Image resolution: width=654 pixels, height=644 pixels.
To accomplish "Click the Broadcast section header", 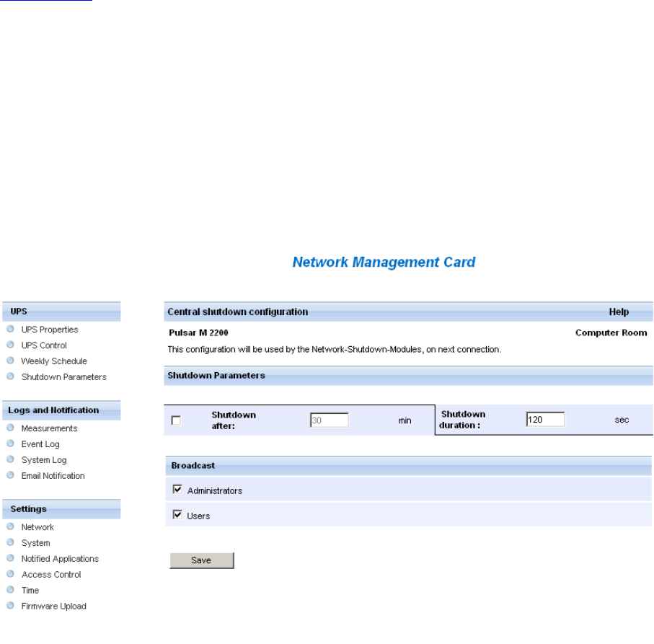I will coord(408,466).
